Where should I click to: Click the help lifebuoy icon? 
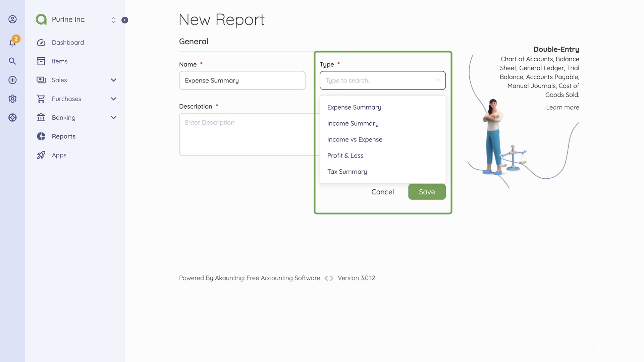(x=12, y=117)
